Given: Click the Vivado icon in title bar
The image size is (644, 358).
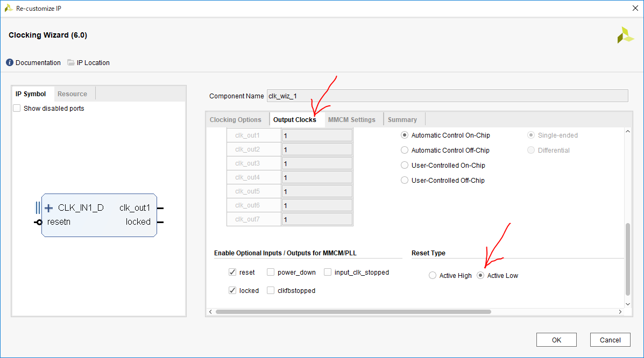Looking at the screenshot, I should 8,8.
